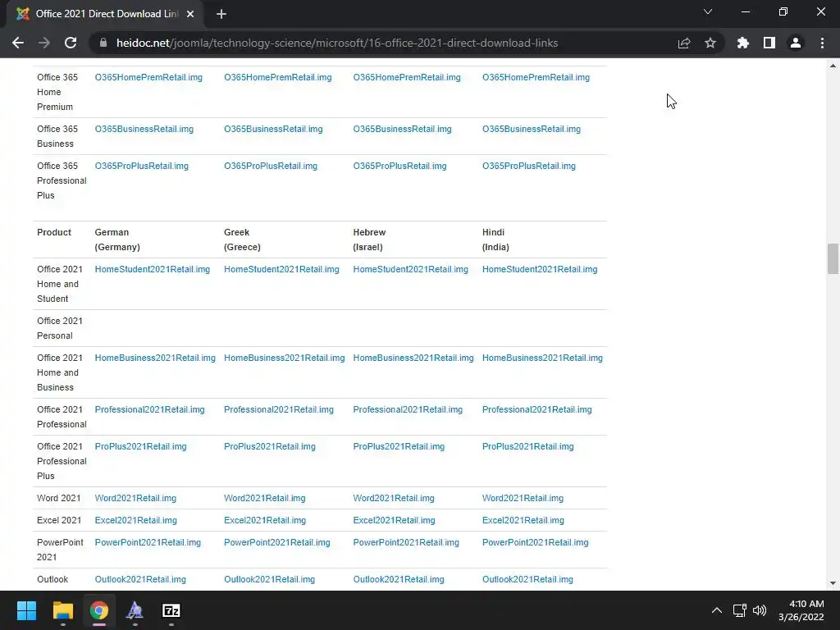Select the Office 2021 Personal row label
Image resolution: width=840 pixels, height=630 pixels.
59,328
